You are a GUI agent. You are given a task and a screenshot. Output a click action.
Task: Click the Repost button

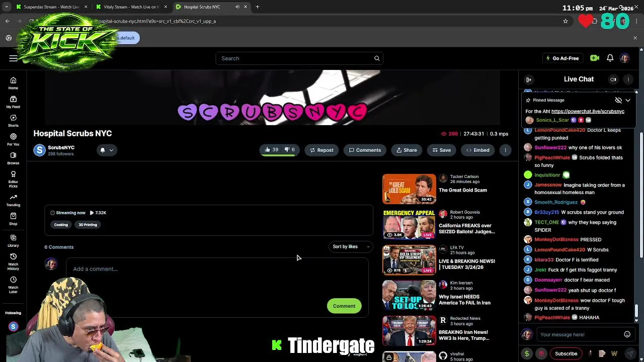point(321,150)
